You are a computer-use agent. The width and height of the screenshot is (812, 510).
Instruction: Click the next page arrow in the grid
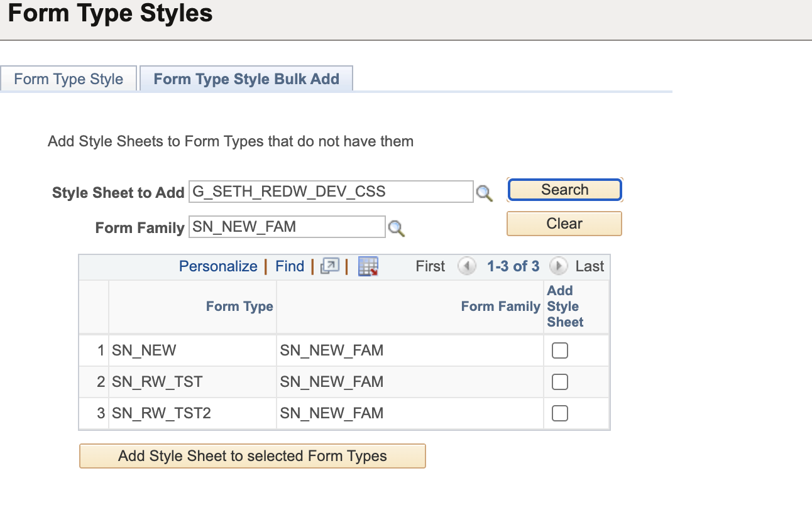pos(558,266)
